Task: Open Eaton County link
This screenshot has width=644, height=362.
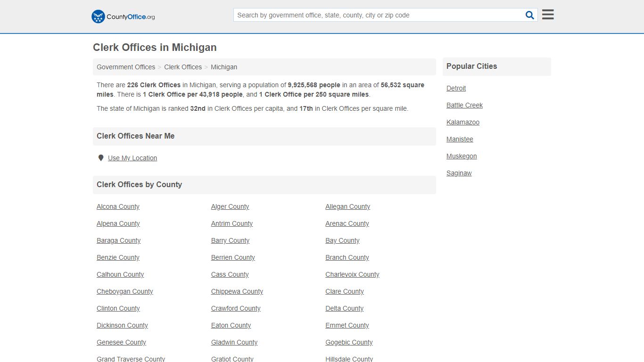Action: [231, 325]
